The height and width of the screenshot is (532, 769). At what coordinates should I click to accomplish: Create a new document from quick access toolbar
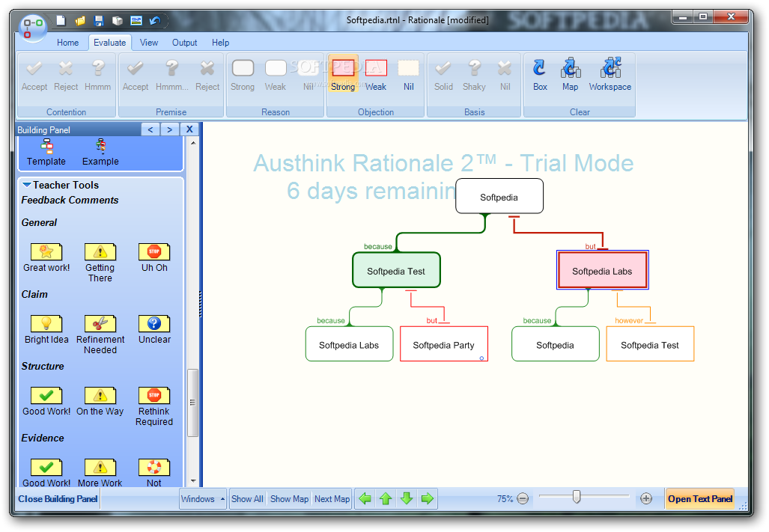pos(61,20)
